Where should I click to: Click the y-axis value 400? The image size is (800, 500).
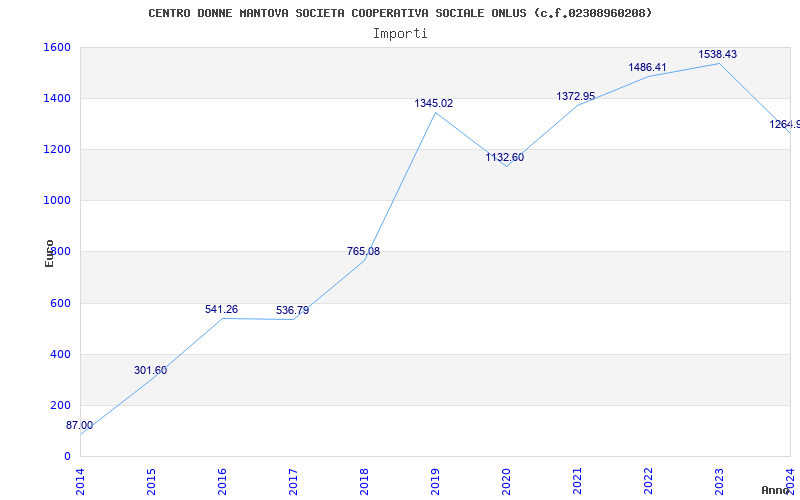60,354
